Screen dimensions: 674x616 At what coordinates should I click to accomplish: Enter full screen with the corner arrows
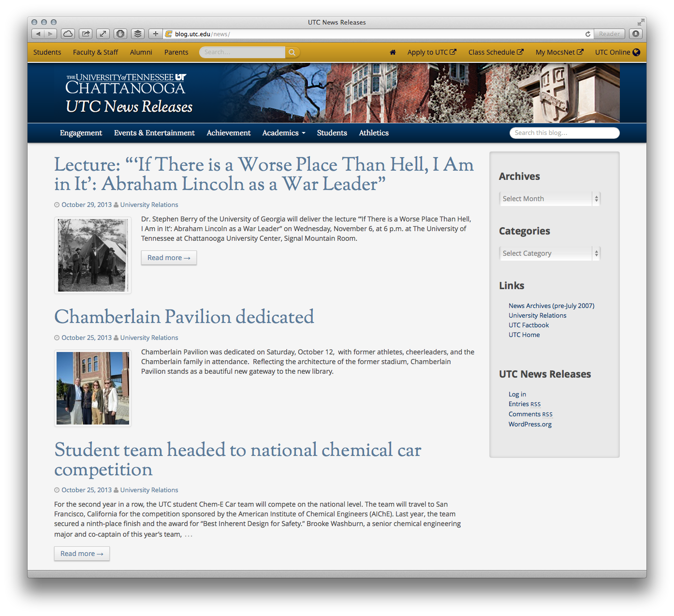641,22
